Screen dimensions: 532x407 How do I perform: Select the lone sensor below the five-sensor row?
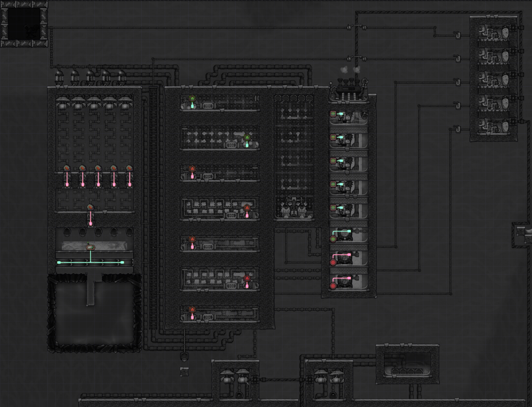[90, 208]
